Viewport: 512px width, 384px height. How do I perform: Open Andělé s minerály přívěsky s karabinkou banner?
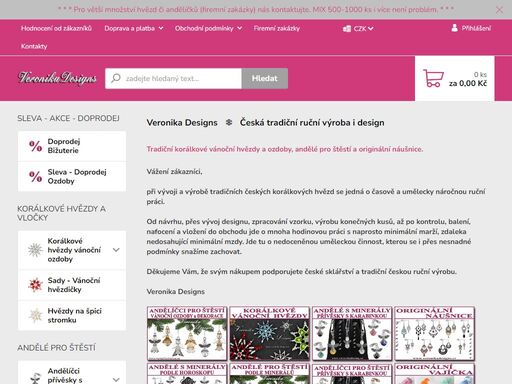tap(352, 334)
